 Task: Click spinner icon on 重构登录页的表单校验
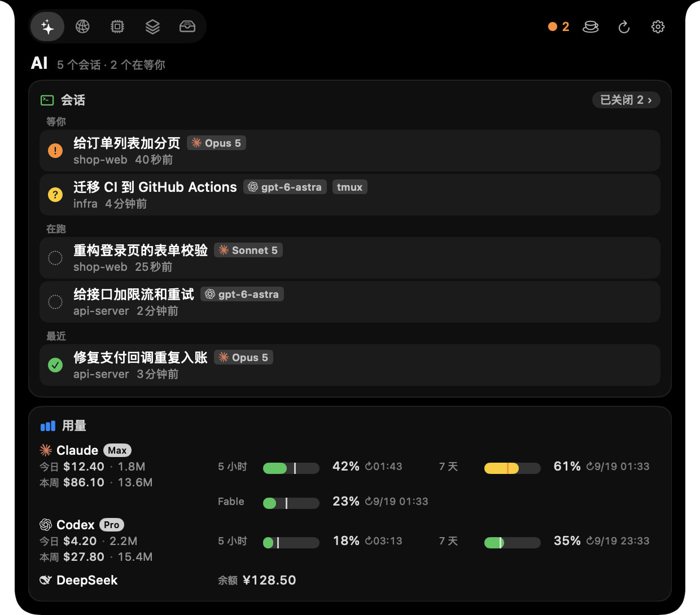pos(55,258)
